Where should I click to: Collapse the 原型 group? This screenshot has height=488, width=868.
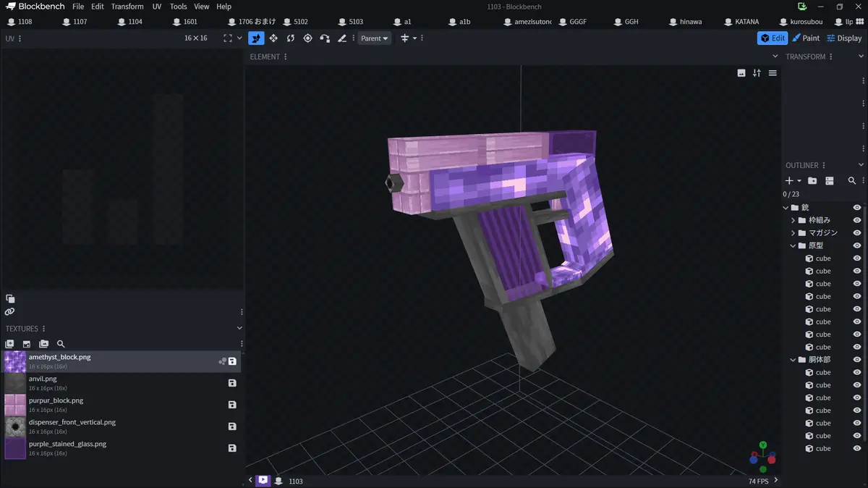[x=793, y=245]
